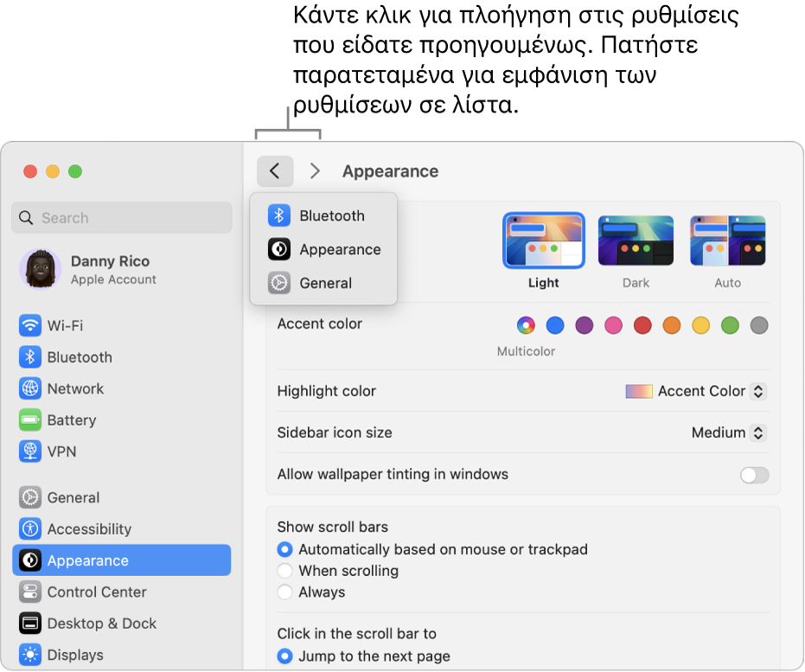Viewport: 805px width, 672px height.
Task: Toggle Allow wallpaper tinting in windows
Action: (754, 475)
